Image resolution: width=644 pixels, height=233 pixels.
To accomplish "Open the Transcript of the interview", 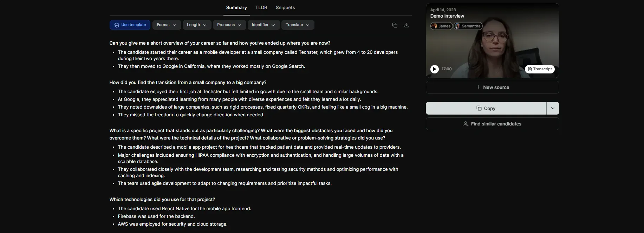I will [x=540, y=69].
